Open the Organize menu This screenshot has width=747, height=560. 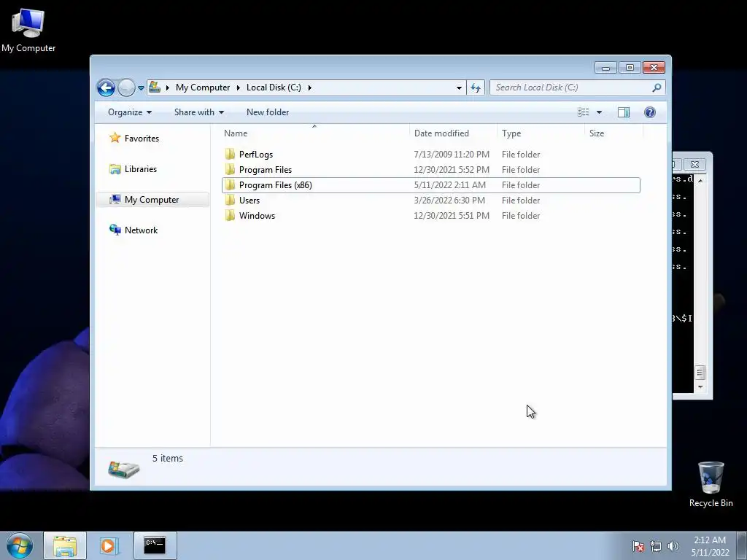130,112
